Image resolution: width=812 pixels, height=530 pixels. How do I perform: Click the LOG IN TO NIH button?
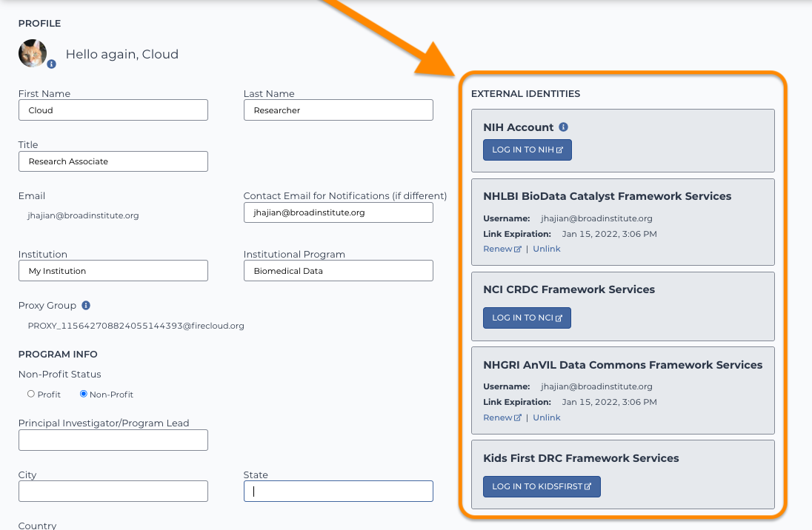point(528,150)
